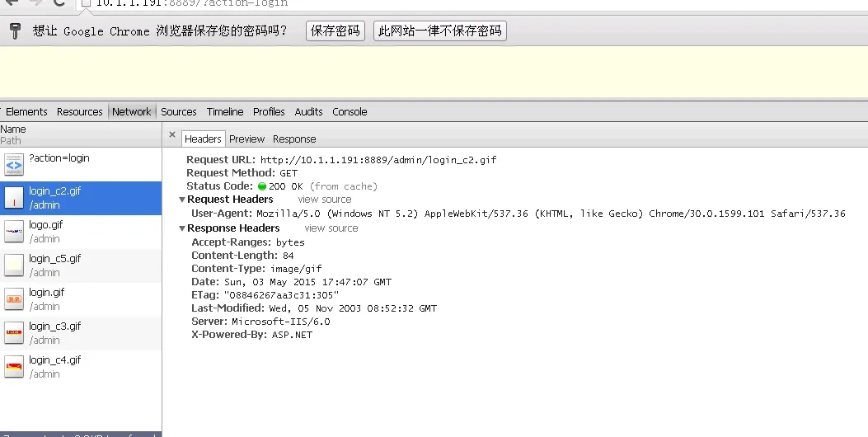
Task: Switch to the Preview detail tab
Action: pyautogui.click(x=247, y=139)
